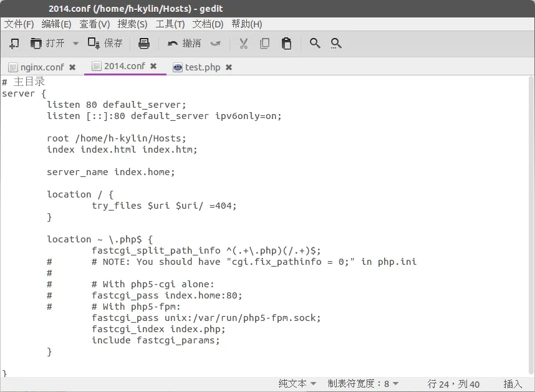The image size is (535, 392).
Task: Click the '# 主目录' comment line
Action: [23, 82]
